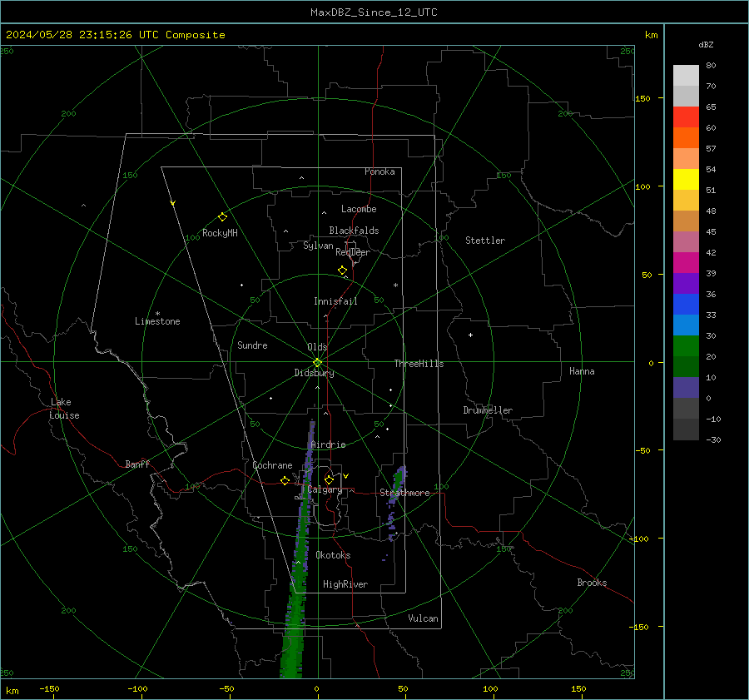Click the Limestone label

coord(157,321)
